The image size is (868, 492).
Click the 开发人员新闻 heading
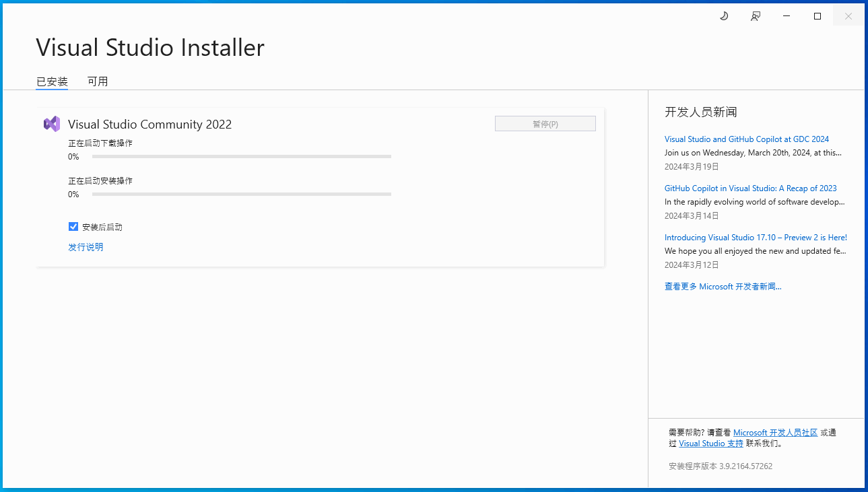[x=701, y=112]
